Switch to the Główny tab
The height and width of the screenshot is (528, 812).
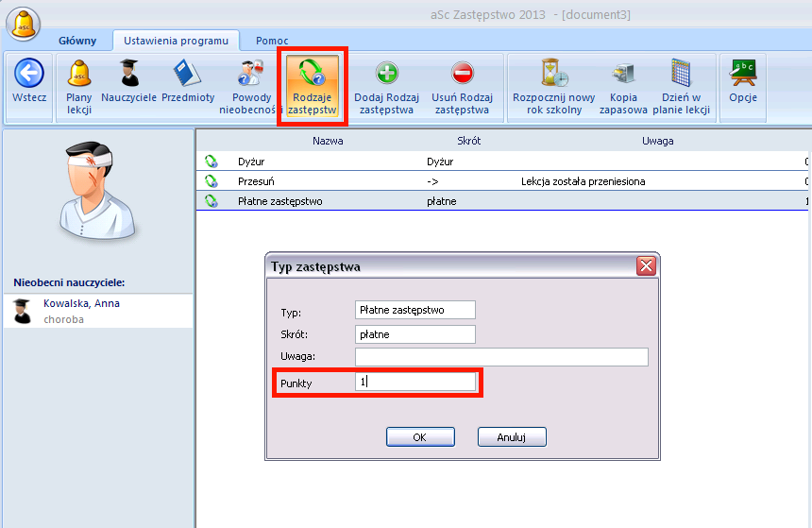point(77,41)
